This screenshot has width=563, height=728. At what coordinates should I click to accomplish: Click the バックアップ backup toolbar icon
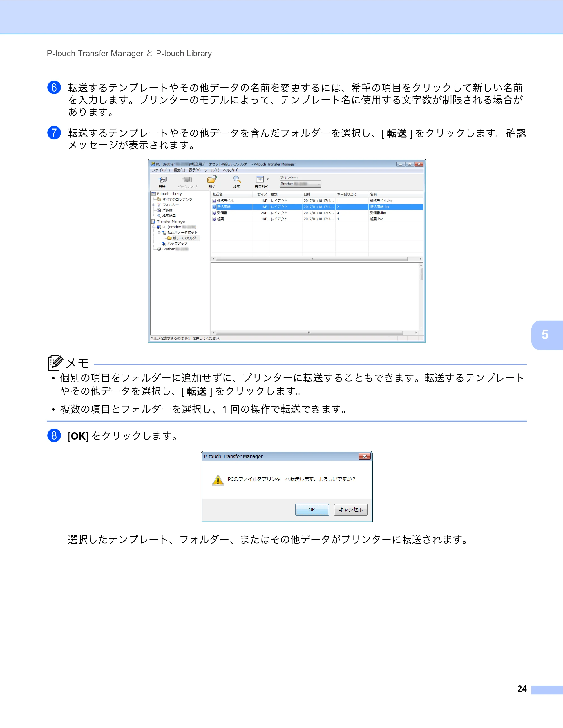(187, 182)
